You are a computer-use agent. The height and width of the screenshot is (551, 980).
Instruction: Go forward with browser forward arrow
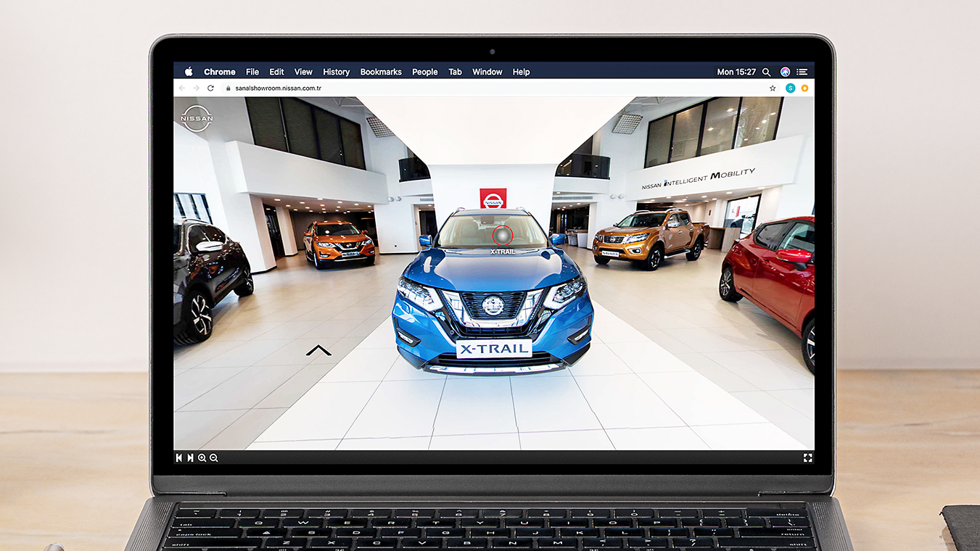196,88
